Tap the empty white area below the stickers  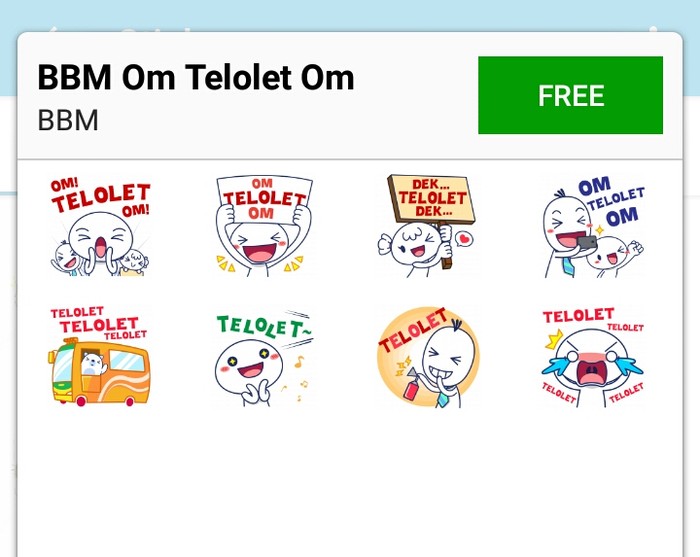(x=350, y=484)
